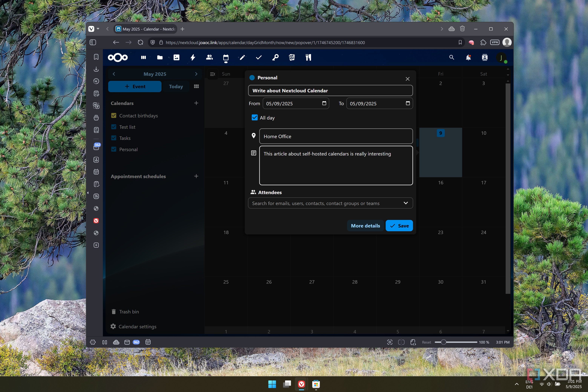Screen dimensions: 588x392
Task: Open the Activity lightning bolt icon
Action: pyautogui.click(x=193, y=57)
